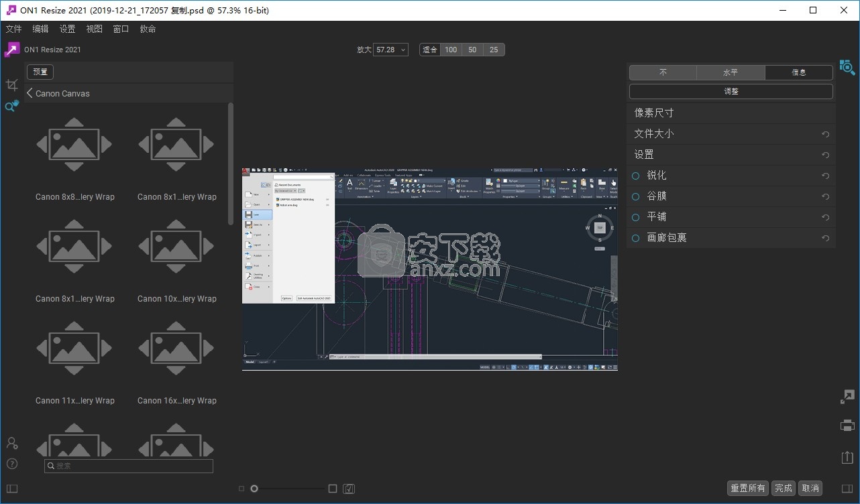
Task: Click the presets panel scrollbar
Action: [x=231, y=163]
